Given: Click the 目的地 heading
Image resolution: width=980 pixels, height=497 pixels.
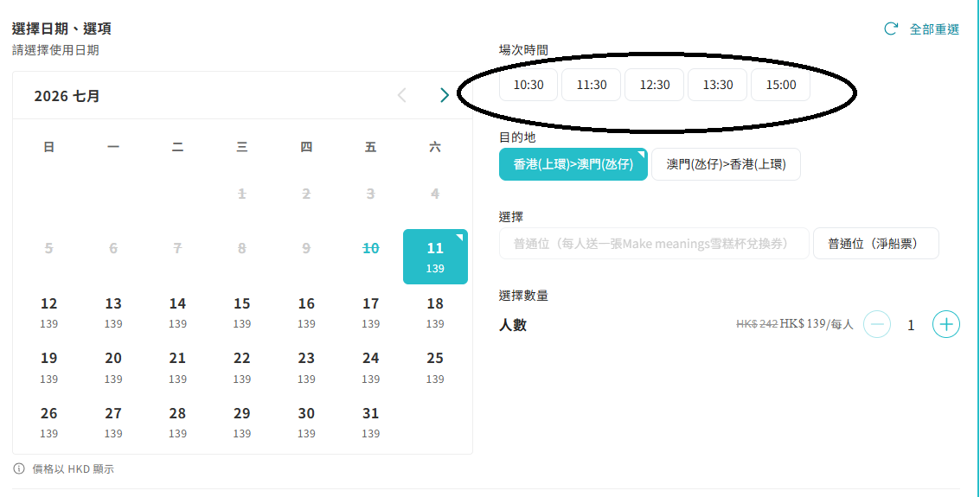Looking at the screenshot, I should (x=517, y=137).
